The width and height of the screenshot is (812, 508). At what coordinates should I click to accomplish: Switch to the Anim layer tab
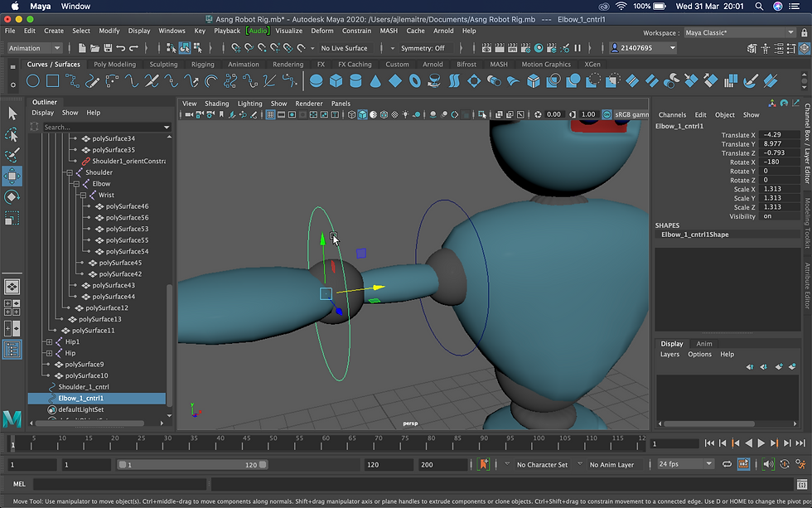coord(703,344)
